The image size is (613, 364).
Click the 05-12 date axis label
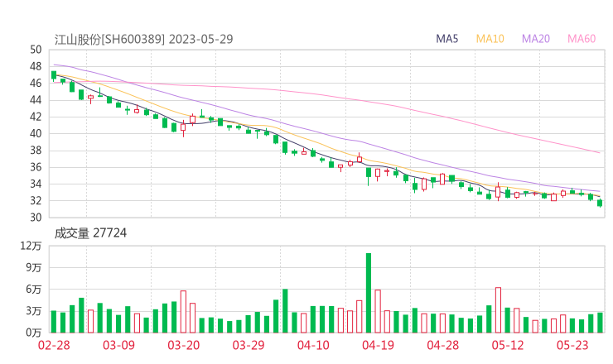[508, 345]
